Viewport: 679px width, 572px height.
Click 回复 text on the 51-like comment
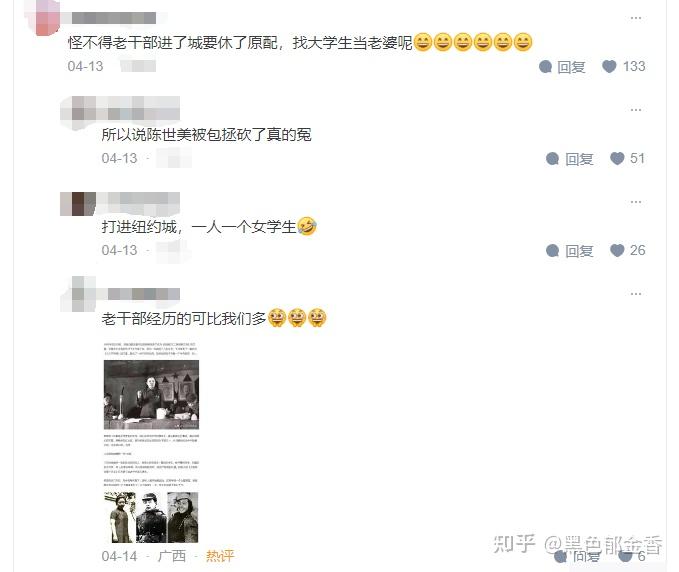click(x=579, y=159)
